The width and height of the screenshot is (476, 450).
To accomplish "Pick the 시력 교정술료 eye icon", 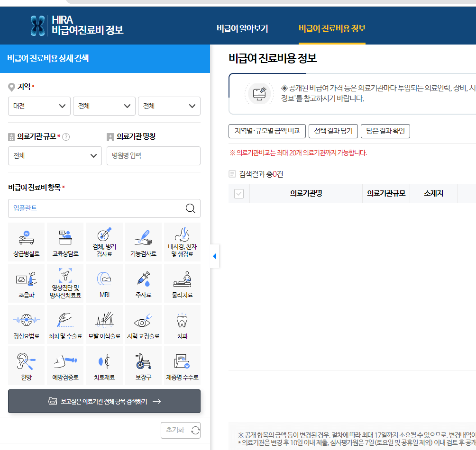I will point(143,324).
